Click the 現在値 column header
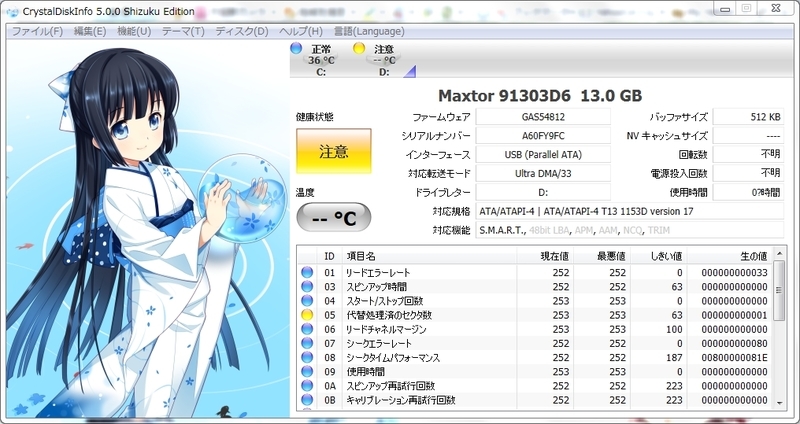This screenshot has width=800, height=424. [545, 256]
